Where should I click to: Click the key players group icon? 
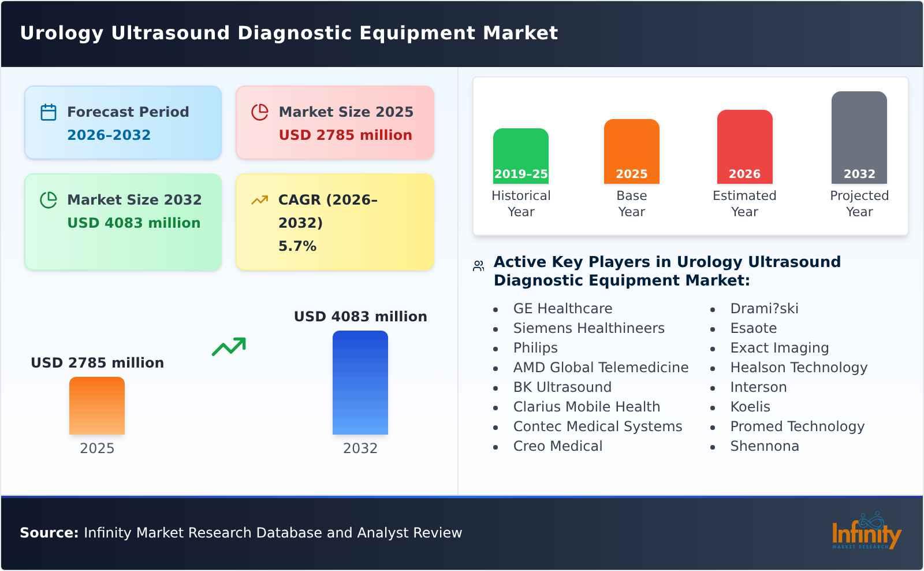click(x=478, y=265)
